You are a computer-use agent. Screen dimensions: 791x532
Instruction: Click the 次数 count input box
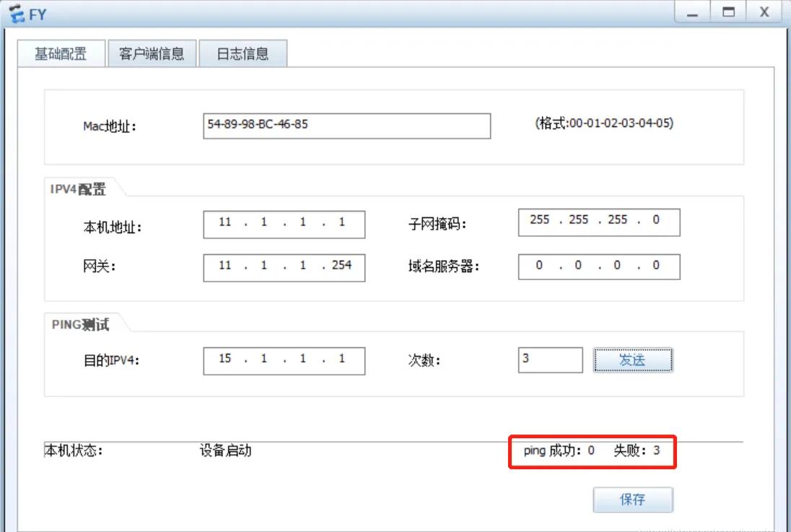click(550, 359)
